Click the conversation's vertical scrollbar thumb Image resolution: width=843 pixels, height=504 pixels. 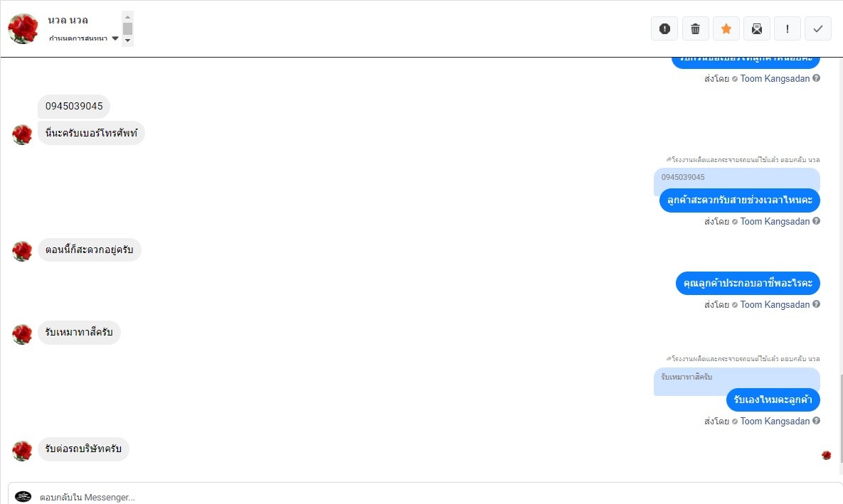840,423
